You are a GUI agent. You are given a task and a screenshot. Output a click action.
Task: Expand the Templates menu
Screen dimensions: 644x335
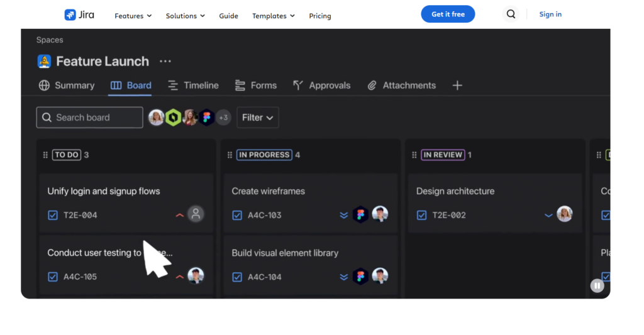[273, 16]
